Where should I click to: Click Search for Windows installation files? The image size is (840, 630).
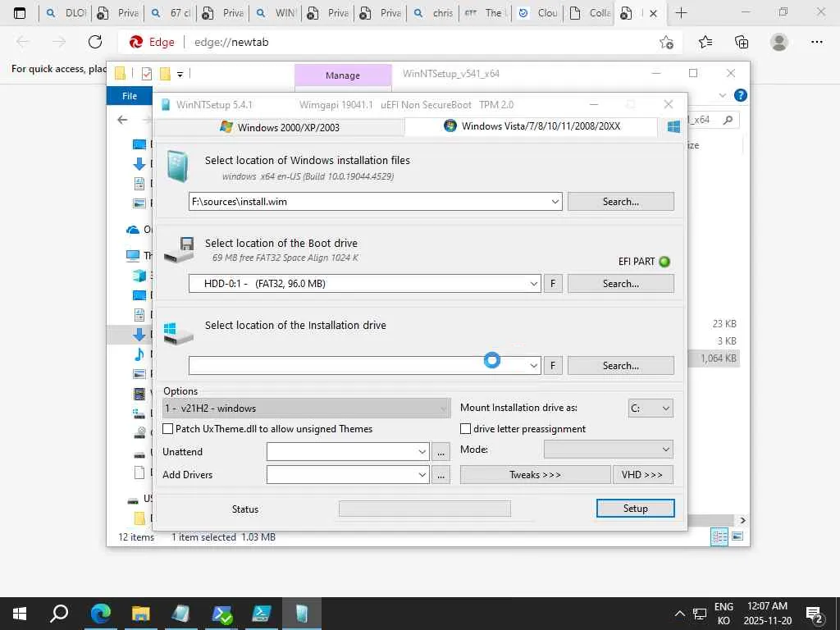tap(621, 202)
